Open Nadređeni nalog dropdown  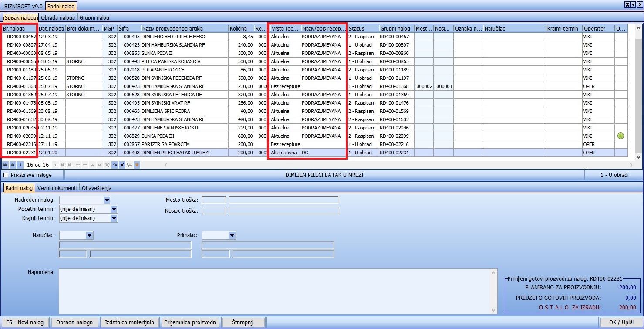[x=107, y=200]
